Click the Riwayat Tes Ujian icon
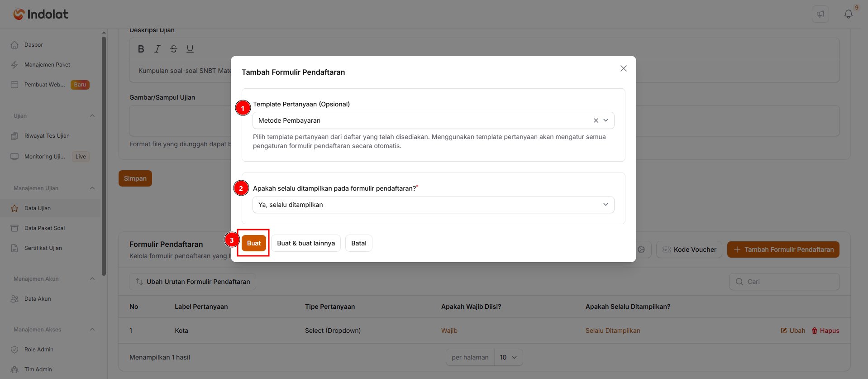Screen dimensions: 868x379 (x=14, y=136)
